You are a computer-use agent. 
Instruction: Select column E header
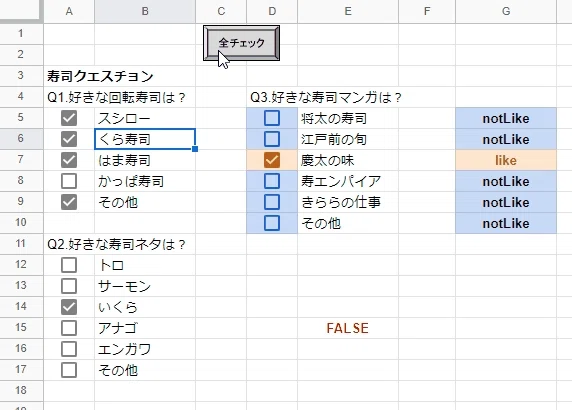[348, 11]
